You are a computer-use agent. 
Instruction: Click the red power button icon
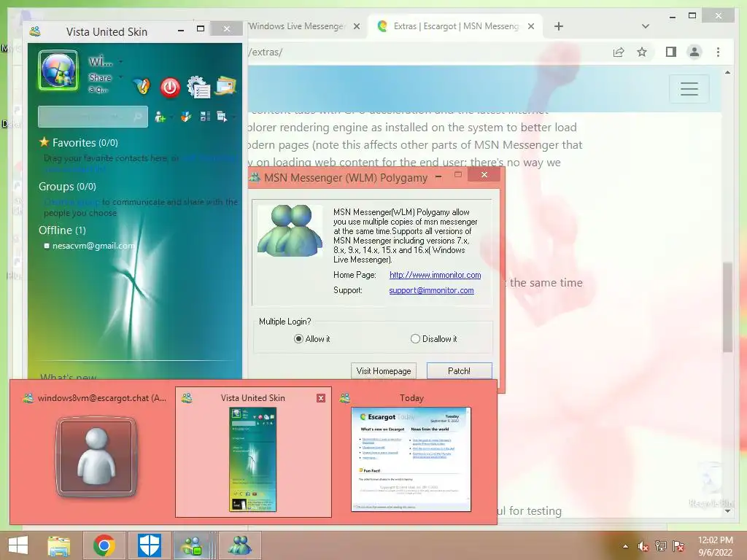pyautogui.click(x=170, y=87)
